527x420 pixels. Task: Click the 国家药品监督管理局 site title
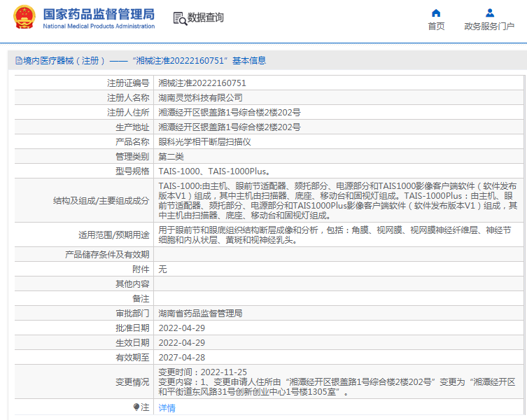pos(99,13)
